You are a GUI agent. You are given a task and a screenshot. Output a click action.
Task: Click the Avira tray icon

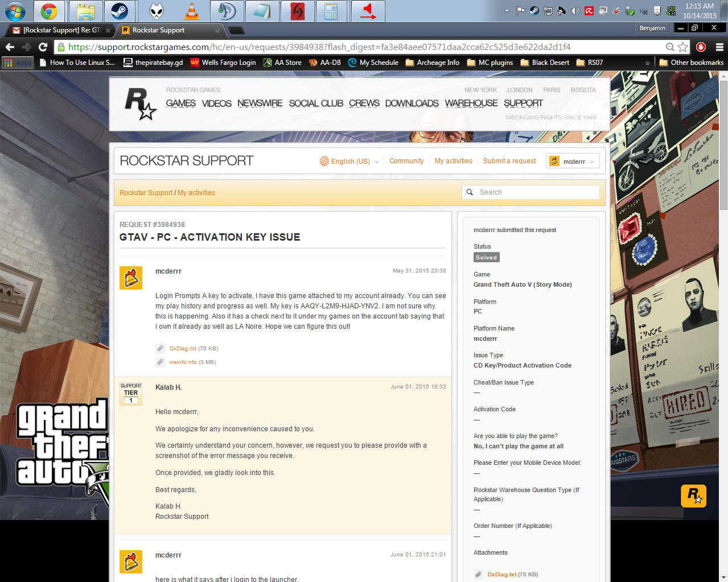tap(589, 11)
